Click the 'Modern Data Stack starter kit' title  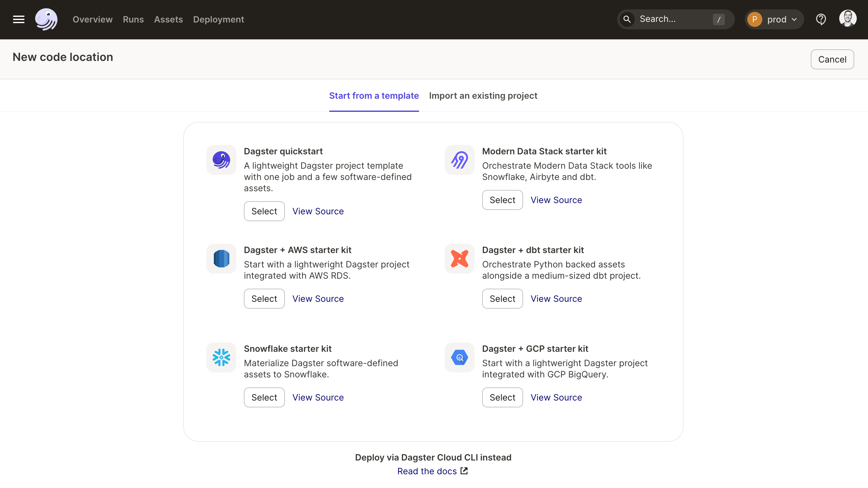[544, 151]
